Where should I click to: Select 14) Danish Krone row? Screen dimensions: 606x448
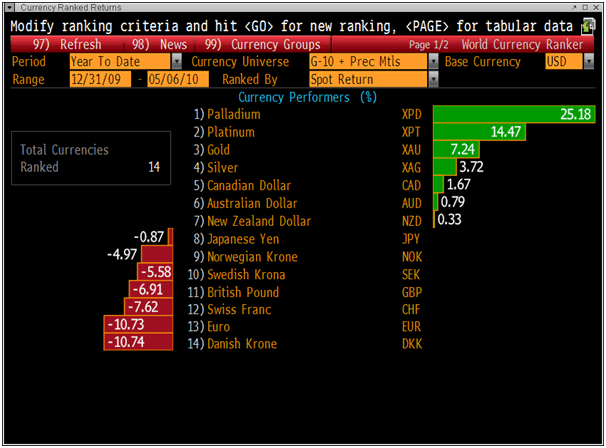232,344
